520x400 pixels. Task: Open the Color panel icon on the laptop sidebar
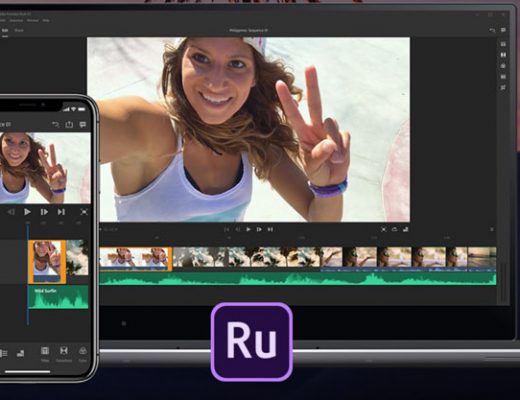click(503, 66)
